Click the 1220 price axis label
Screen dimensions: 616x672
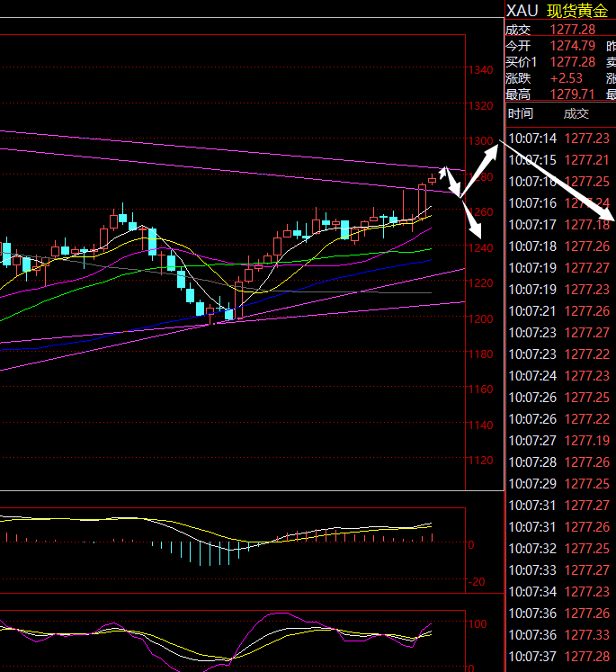click(480, 283)
